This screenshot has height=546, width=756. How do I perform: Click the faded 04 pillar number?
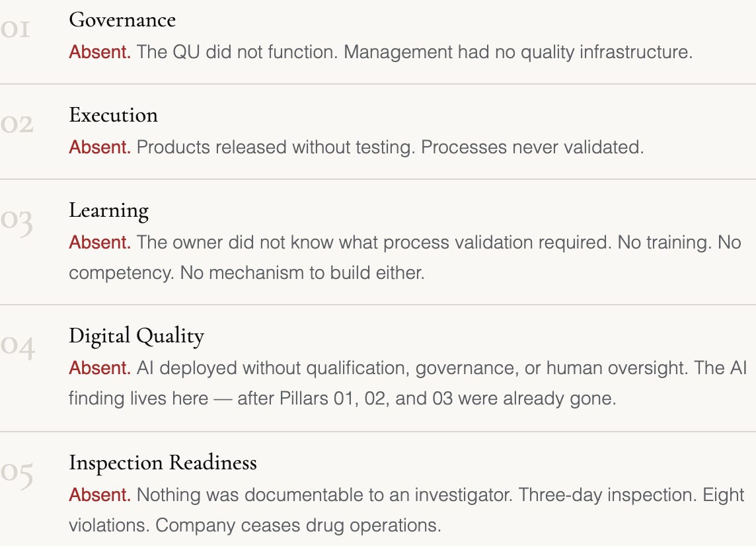click(17, 347)
